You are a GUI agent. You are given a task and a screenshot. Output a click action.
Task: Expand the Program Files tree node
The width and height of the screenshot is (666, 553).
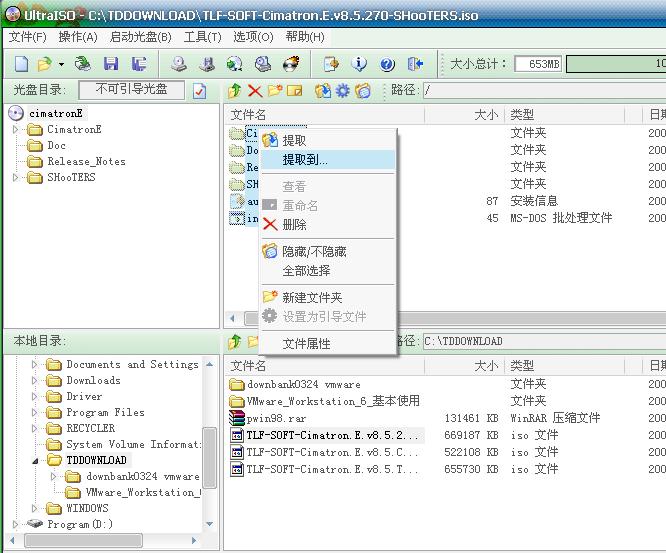click(x=35, y=412)
